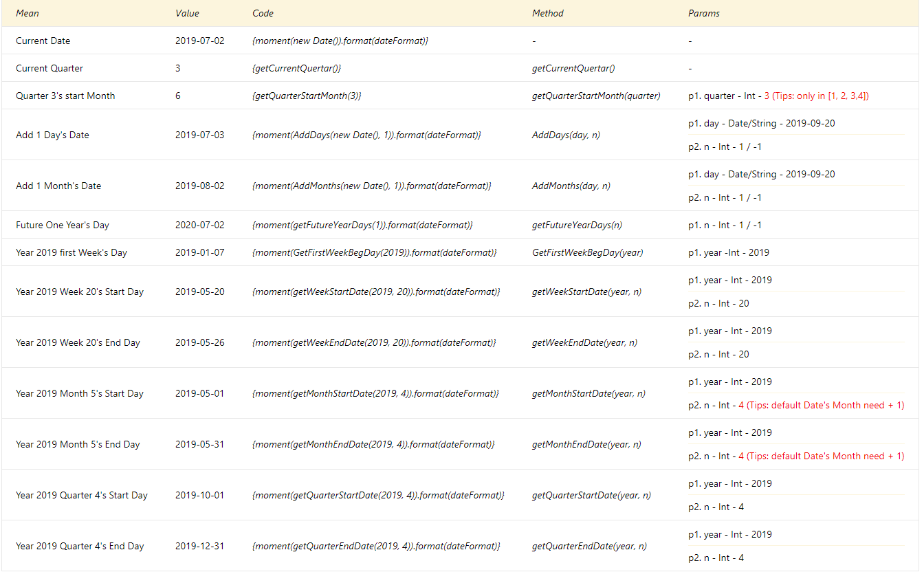Select the "Current Quarter" row label

[x=49, y=68]
